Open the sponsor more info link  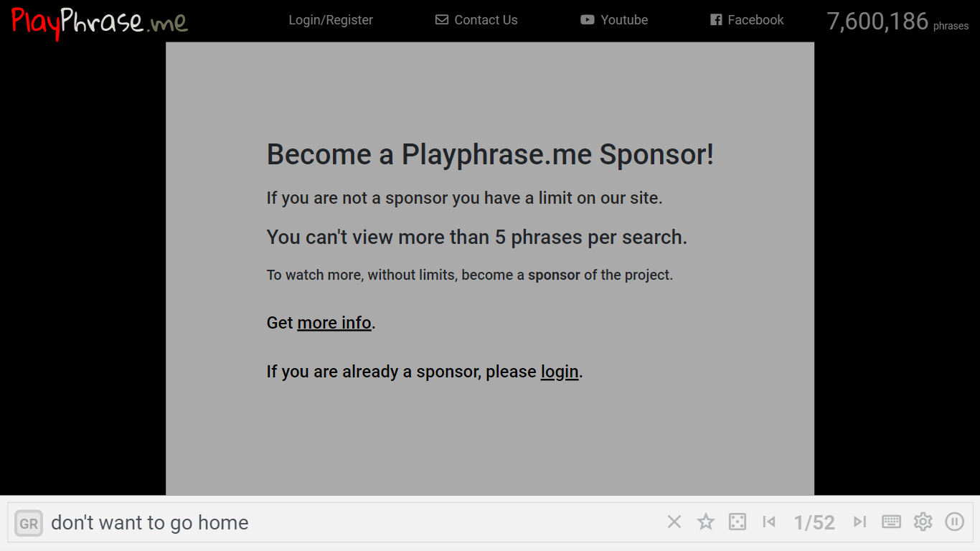tap(334, 323)
